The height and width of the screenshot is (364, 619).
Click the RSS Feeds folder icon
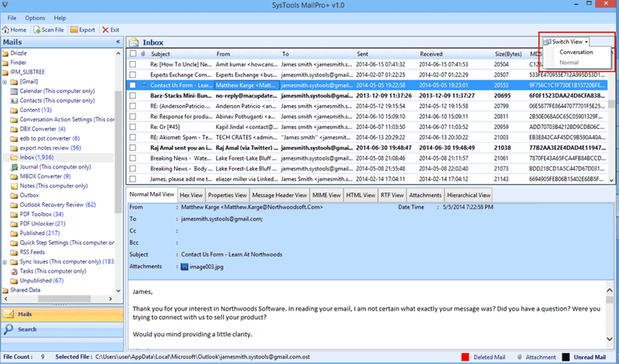tap(14, 252)
